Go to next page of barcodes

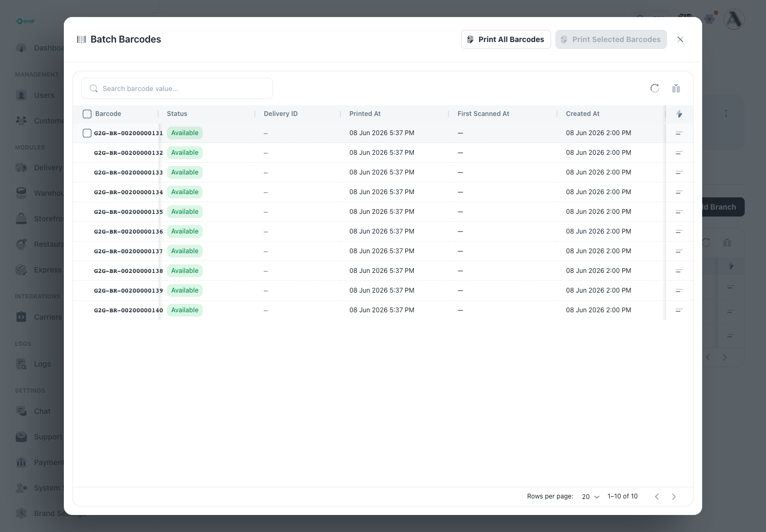(x=674, y=496)
